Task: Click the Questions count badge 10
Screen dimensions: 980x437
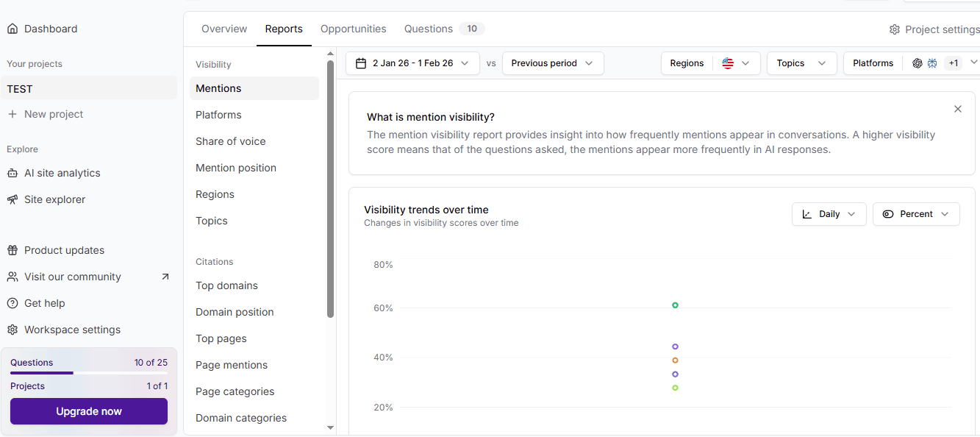Action: tap(472, 29)
